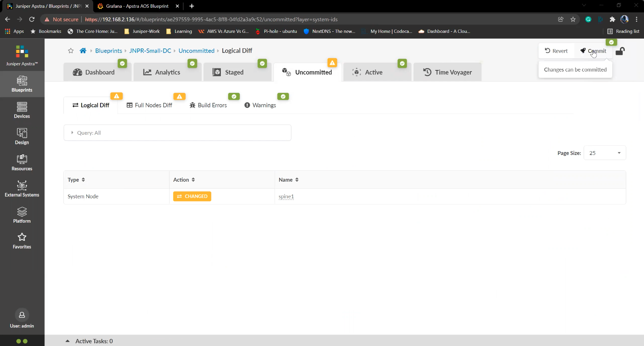Reload the page in browser toolbar
644x346 pixels.
click(x=32, y=19)
